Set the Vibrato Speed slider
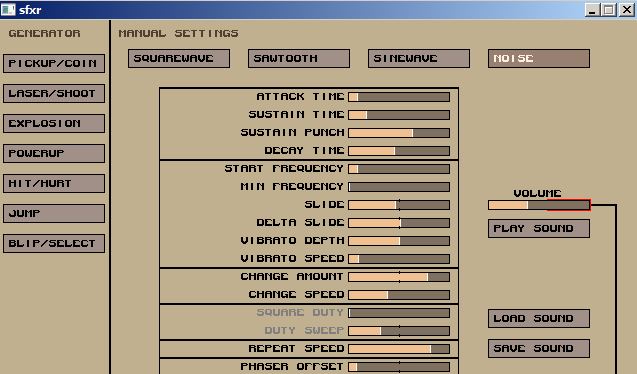637x374 pixels. tap(399, 259)
